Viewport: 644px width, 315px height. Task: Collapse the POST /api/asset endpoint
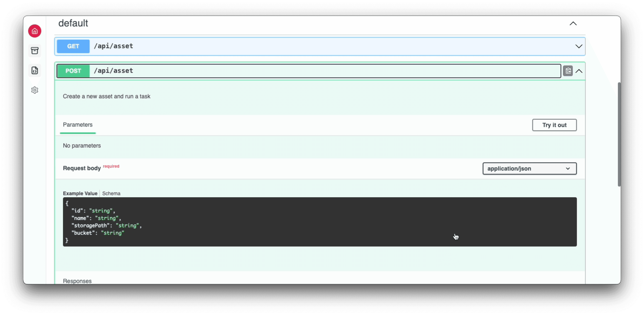579,71
